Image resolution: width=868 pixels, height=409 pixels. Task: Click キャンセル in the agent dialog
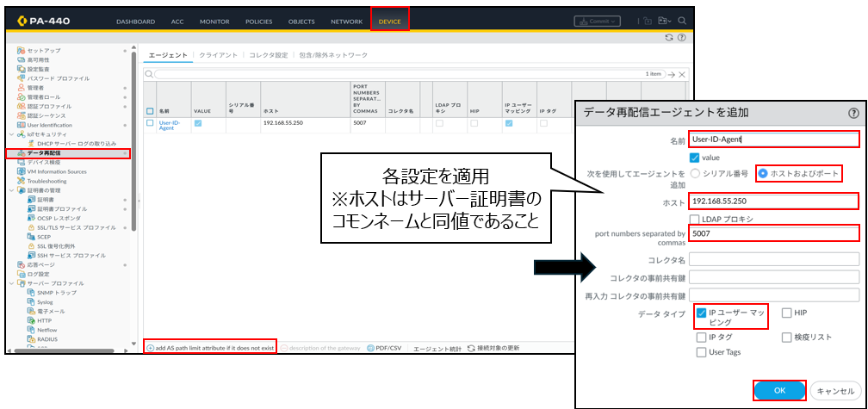[x=836, y=391]
